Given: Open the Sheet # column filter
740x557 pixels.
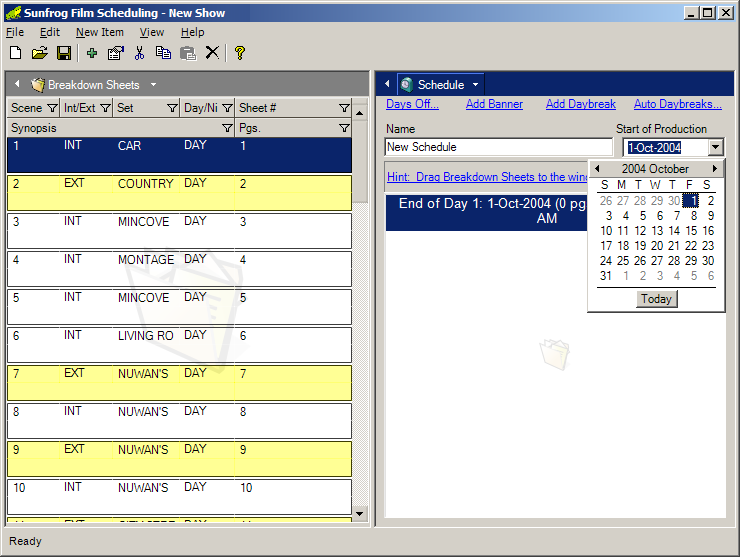Looking at the screenshot, I should pos(344,108).
